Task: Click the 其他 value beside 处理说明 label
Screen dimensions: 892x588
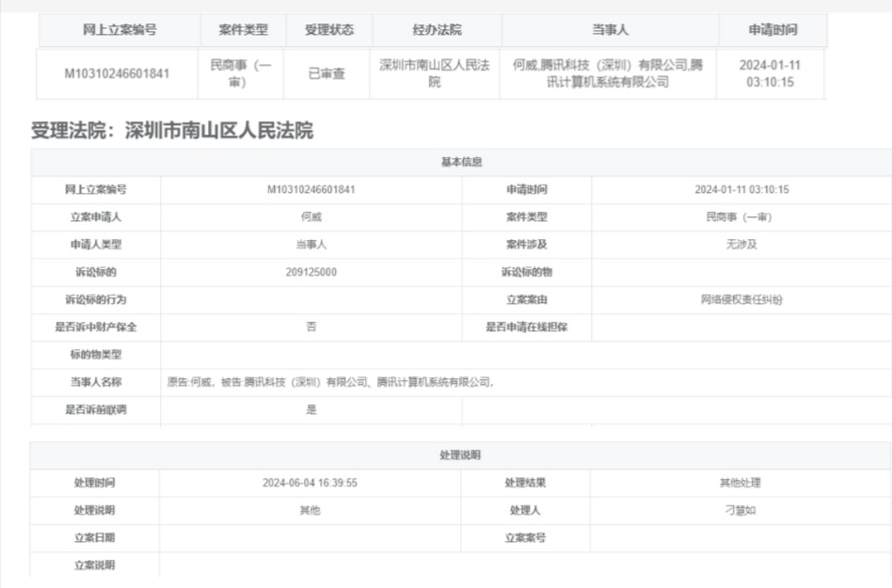Action: 311,510
